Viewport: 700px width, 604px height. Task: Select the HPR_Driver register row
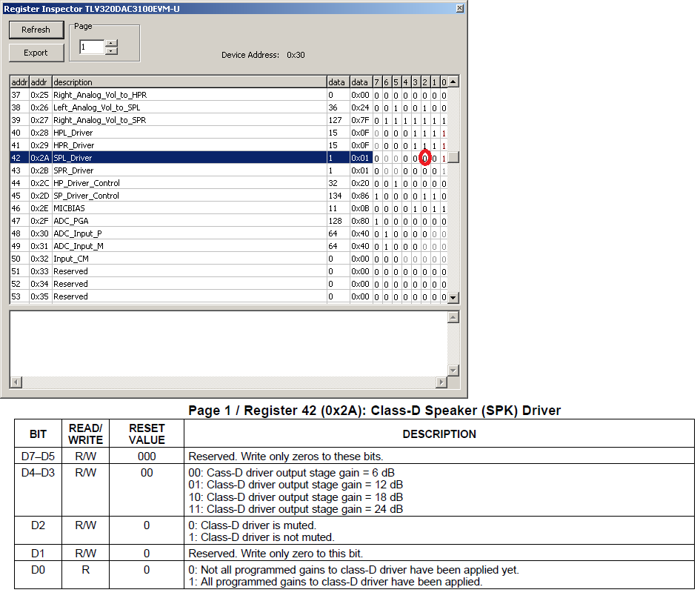pos(229,145)
